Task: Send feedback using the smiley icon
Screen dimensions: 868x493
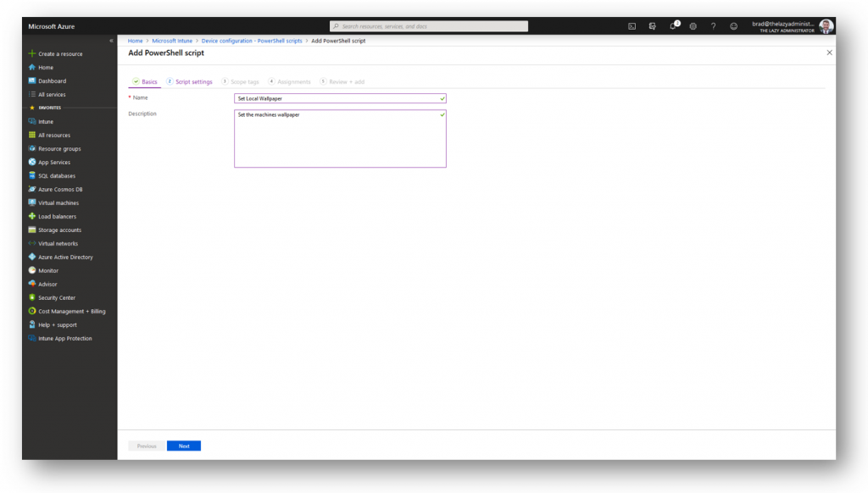Action: (733, 26)
